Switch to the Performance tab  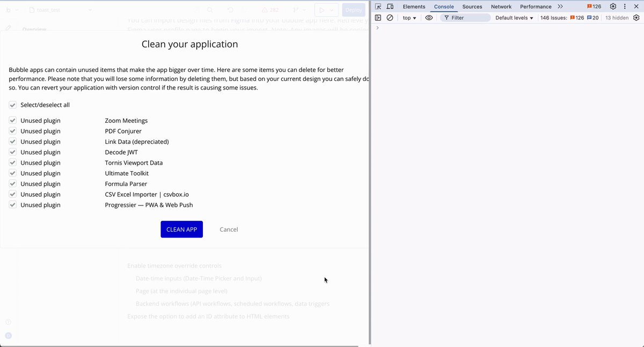coord(536,6)
